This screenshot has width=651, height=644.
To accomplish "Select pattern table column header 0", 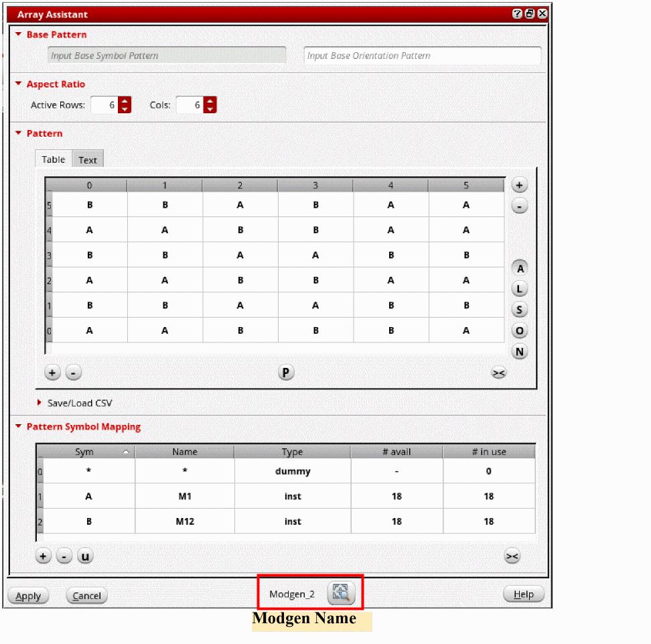I will [90, 186].
